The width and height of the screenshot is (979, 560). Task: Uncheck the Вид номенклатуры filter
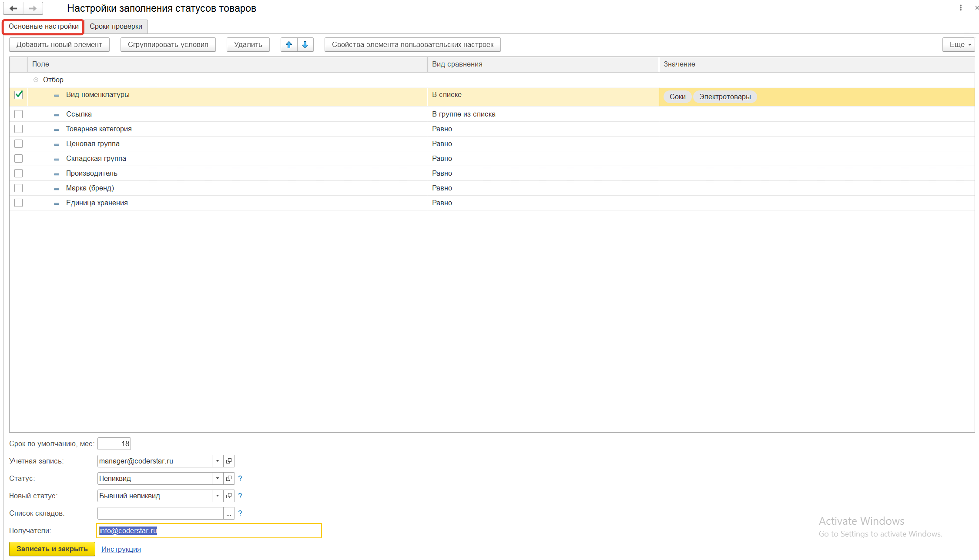coord(19,94)
